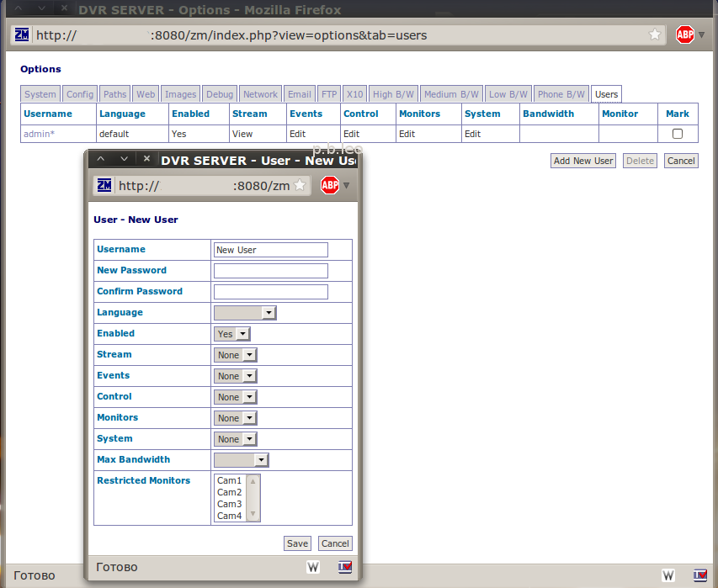This screenshot has width=718, height=588.
Task: Switch to the Phone B/W tab
Action: [561, 94]
